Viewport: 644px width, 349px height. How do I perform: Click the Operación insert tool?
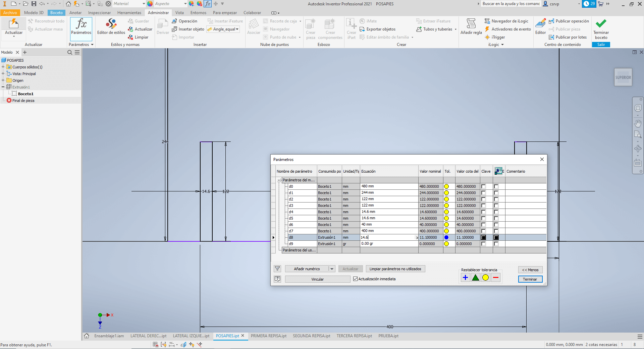point(184,21)
